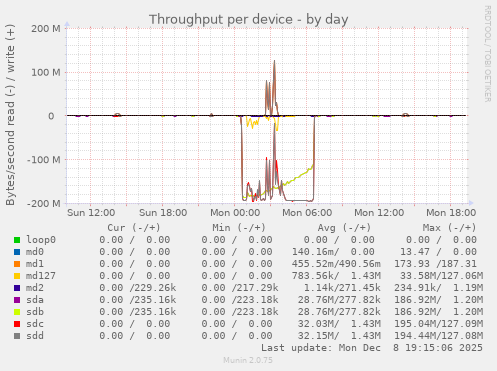
Task: Click the y-axis title 'Bytes/second read (-) / write (+)'
Action: pos(10,115)
